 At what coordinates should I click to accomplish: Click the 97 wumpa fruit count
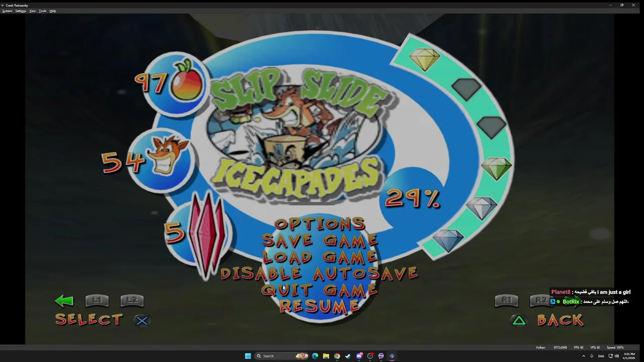pyautogui.click(x=150, y=83)
